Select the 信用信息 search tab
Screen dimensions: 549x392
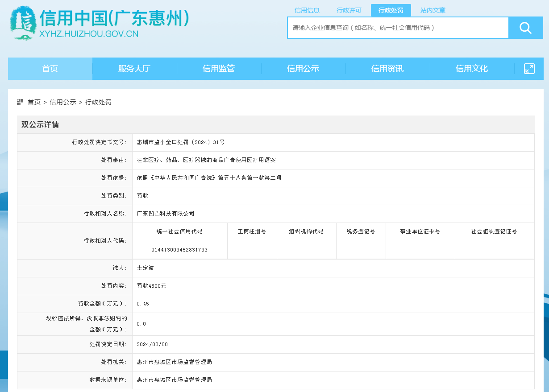pos(307,10)
